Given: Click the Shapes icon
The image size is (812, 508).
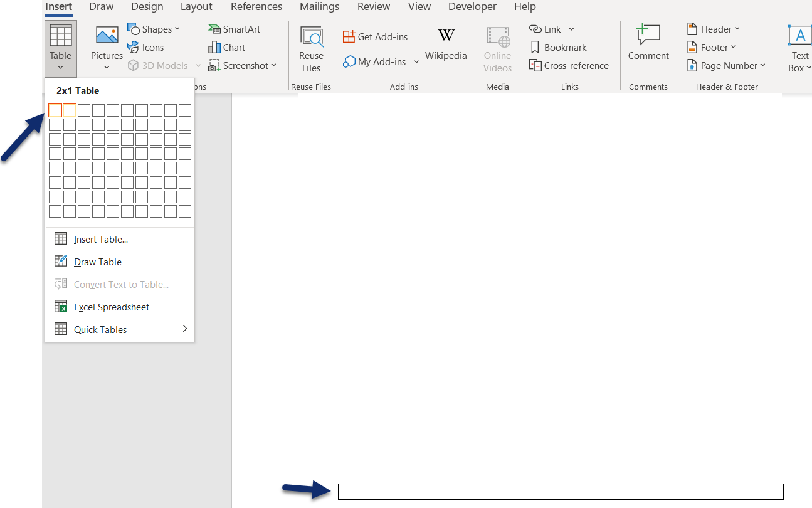Looking at the screenshot, I should (134, 29).
